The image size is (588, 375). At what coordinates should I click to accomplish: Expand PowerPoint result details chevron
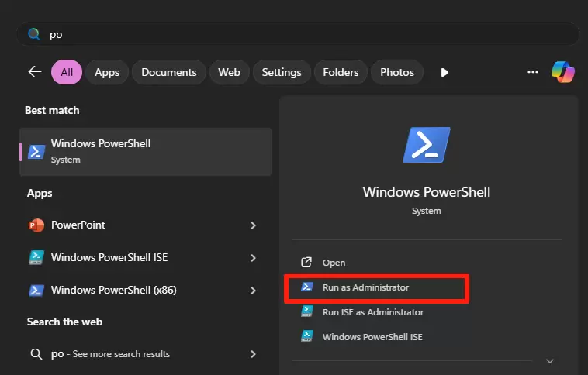(253, 225)
